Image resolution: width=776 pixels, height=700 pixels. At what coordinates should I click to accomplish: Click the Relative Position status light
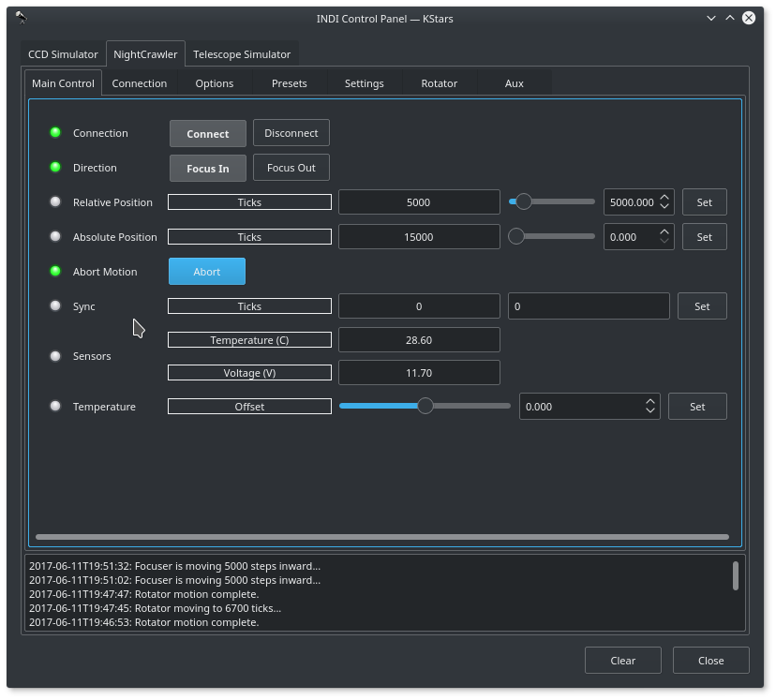pyautogui.click(x=55, y=201)
